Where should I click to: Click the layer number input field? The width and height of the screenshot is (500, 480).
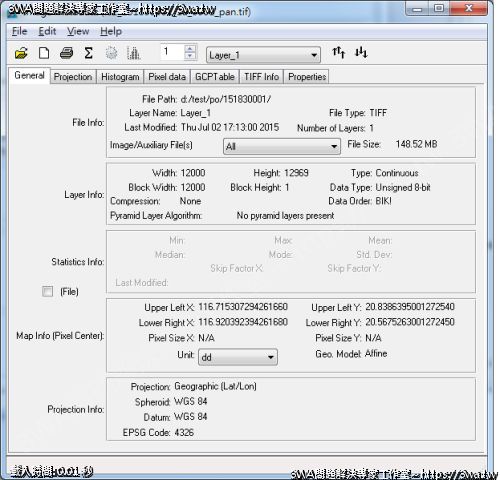click(172, 52)
